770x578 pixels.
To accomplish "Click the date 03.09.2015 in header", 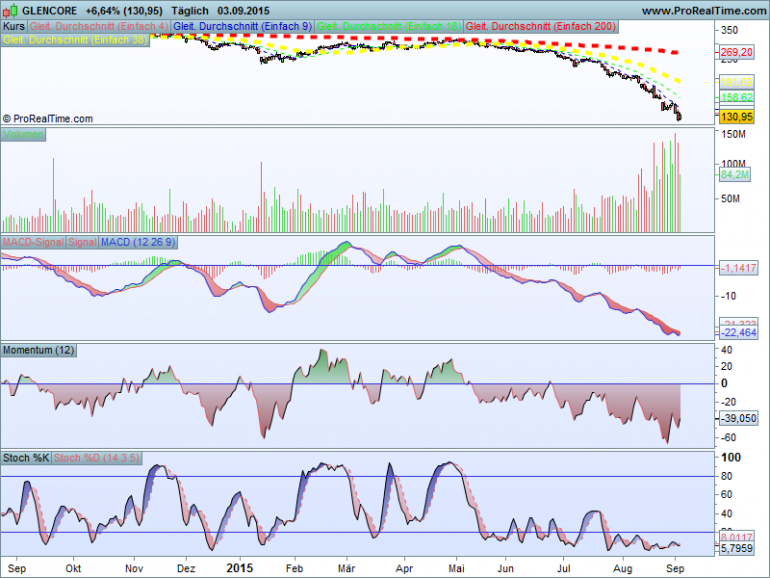I will tap(244, 10).
